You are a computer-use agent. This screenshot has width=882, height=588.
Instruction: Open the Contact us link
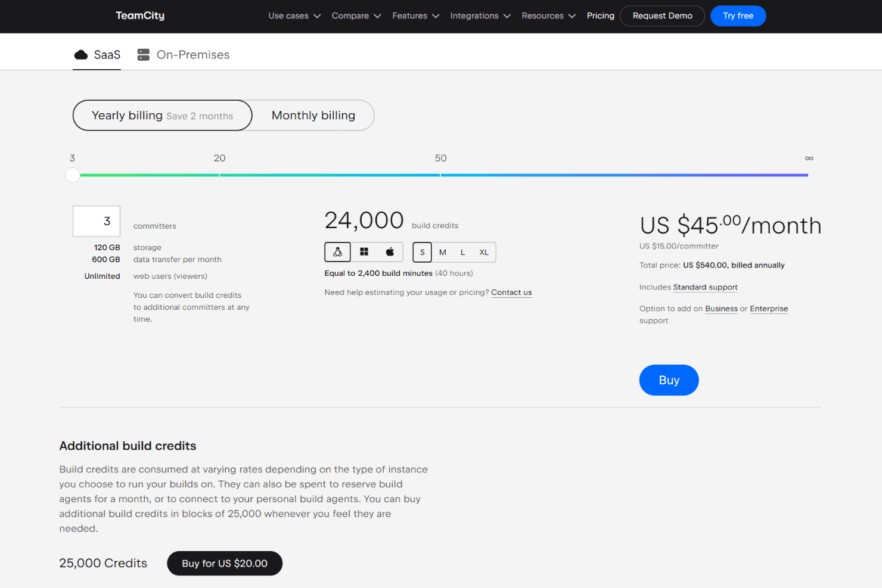click(511, 293)
